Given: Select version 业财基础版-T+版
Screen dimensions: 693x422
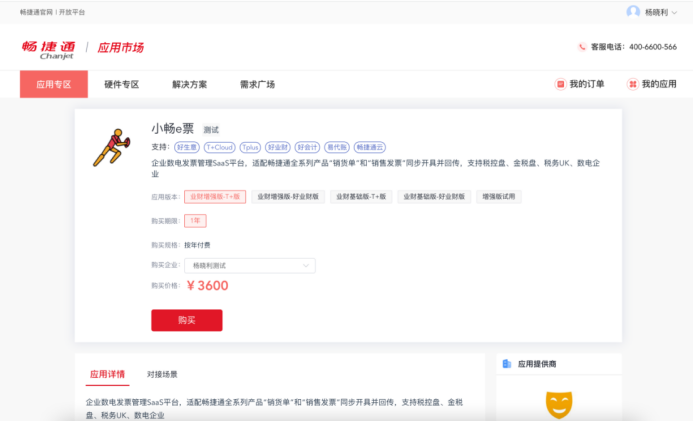Looking at the screenshot, I should [x=361, y=197].
